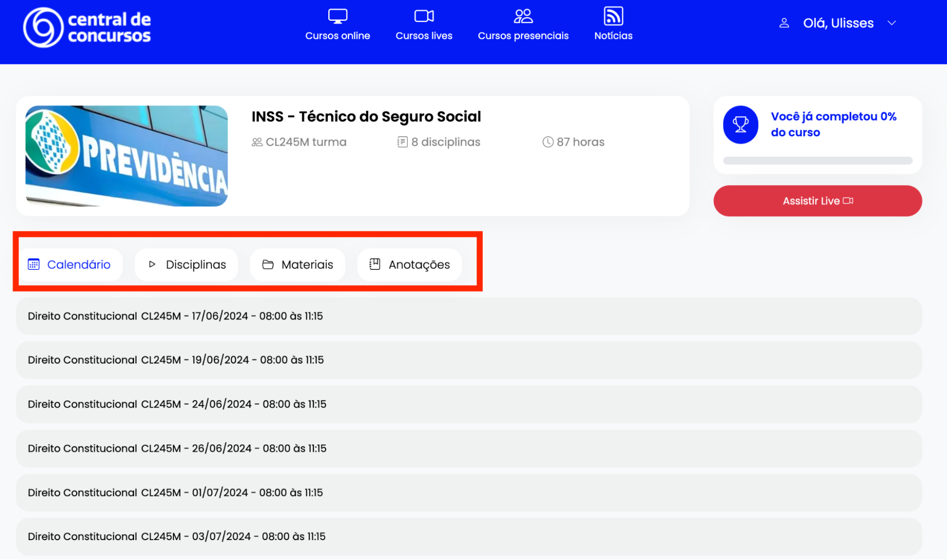Click the course completion progress bar
Image resolution: width=947 pixels, height=560 pixels.
click(x=817, y=160)
